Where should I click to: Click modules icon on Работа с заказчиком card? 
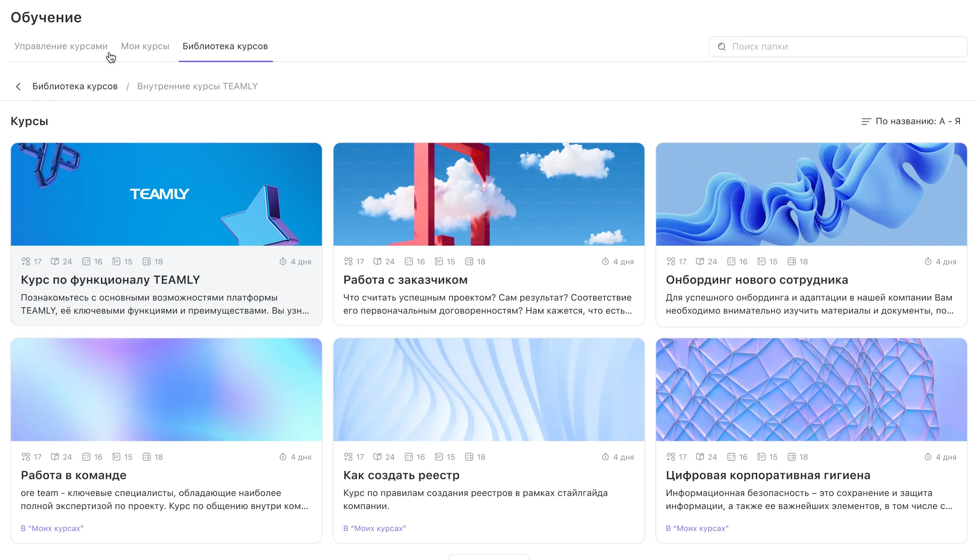coord(348,261)
